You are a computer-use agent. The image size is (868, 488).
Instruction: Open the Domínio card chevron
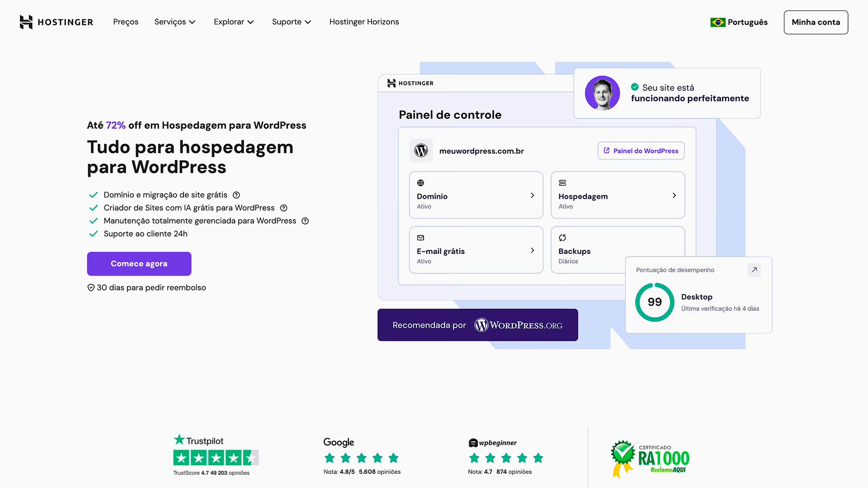click(x=532, y=195)
